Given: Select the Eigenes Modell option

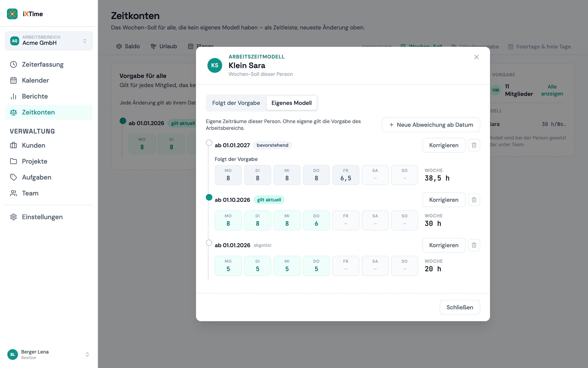Looking at the screenshot, I should 291,103.
